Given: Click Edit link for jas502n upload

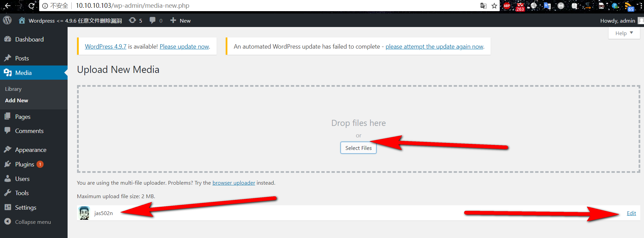Looking at the screenshot, I should (631, 213).
